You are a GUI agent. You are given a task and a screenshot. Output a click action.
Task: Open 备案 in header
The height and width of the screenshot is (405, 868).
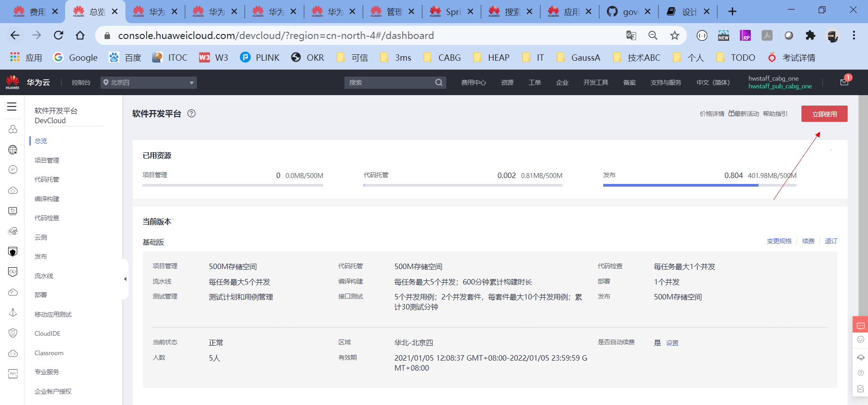pos(630,82)
